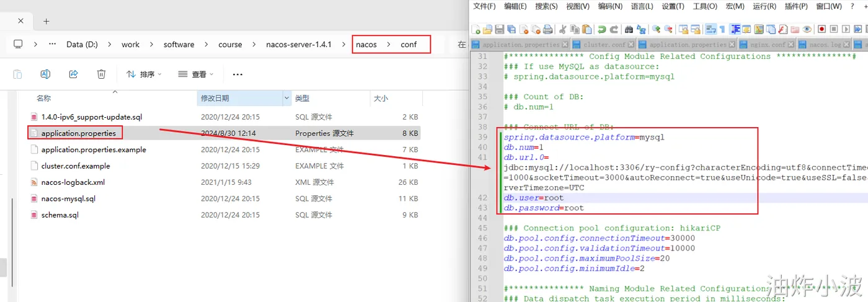This screenshot has width=868, height=302.
Task: Navigate to nacos-server-1.4.1 breadcrumb
Action: 299,45
